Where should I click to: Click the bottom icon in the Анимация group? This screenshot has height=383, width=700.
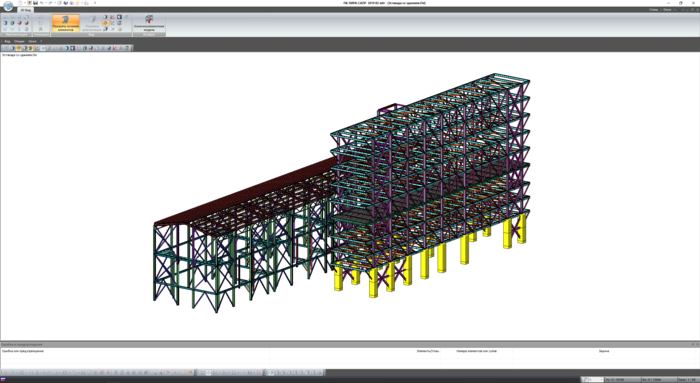[x=41, y=29]
